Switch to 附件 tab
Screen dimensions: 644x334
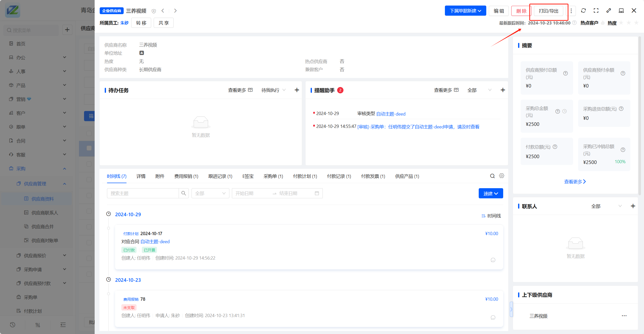(x=160, y=176)
